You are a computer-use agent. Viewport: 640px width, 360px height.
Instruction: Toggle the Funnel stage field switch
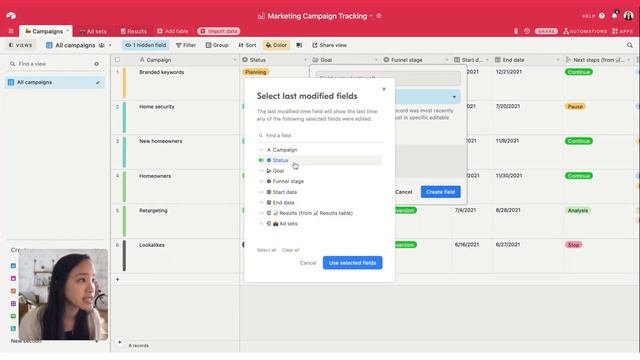261,182
